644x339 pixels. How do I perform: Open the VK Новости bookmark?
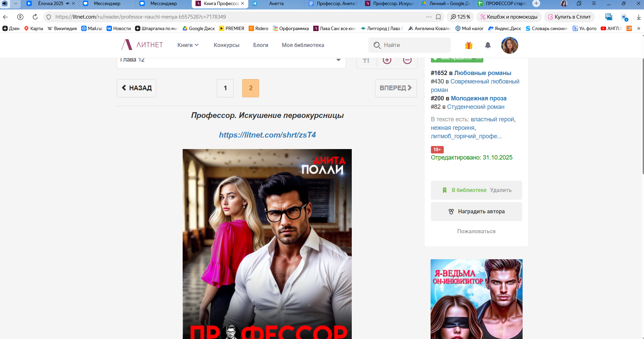[119, 28]
